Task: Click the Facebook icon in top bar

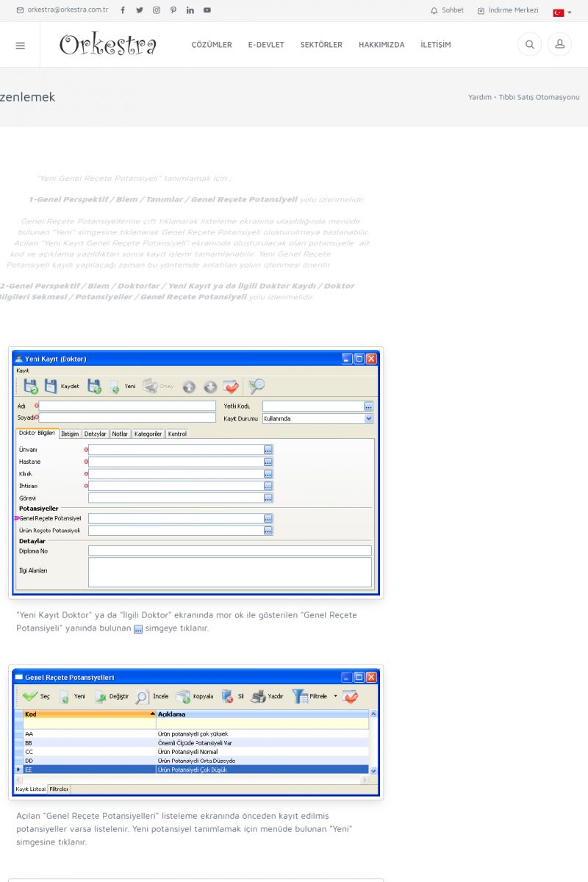Action: click(x=123, y=10)
